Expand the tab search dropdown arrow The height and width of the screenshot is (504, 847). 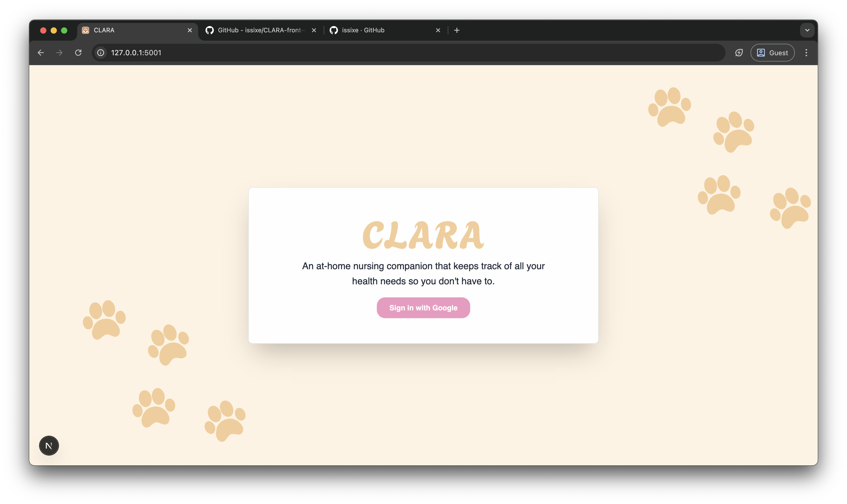pyautogui.click(x=807, y=30)
